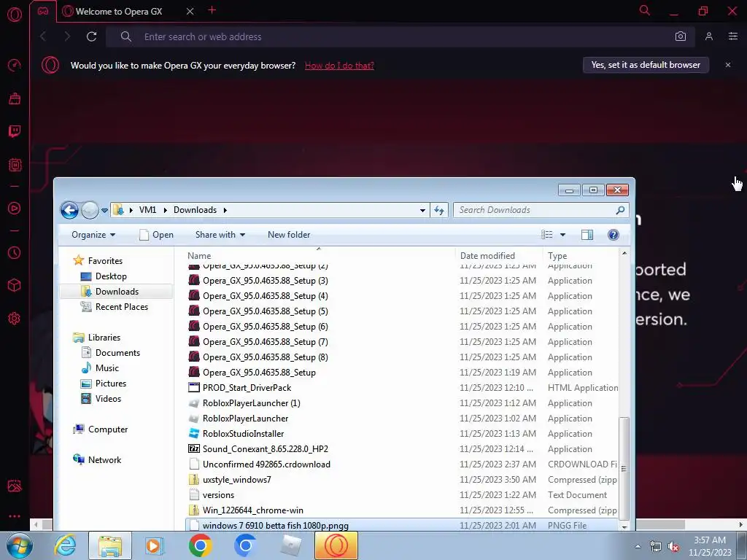Open Extensions cube icon in sidebar

point(15,285)
